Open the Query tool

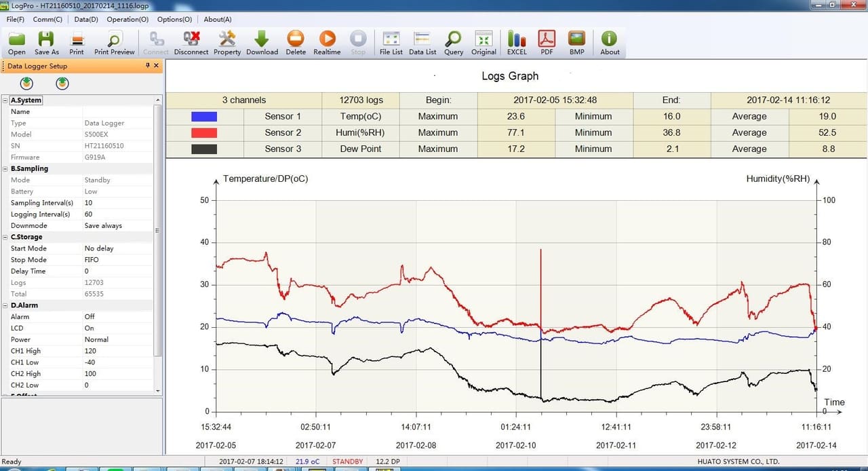[x=454, y=43]
